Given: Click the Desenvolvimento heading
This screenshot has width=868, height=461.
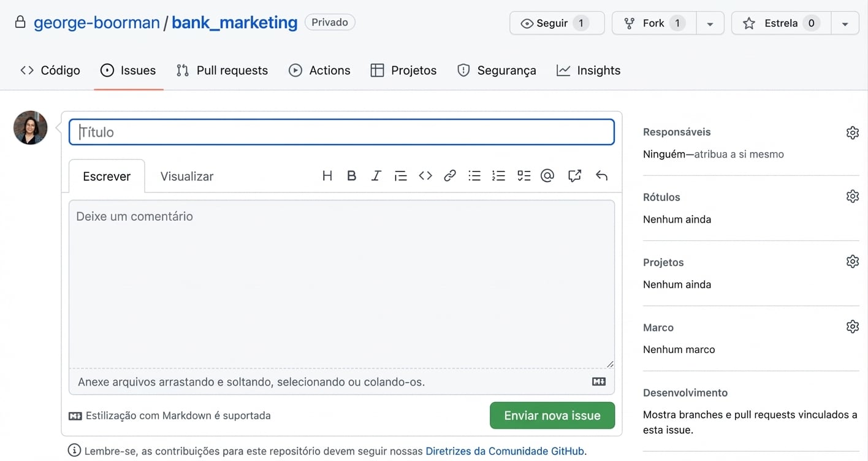Looking at the screenshot, I should (685, 393).
